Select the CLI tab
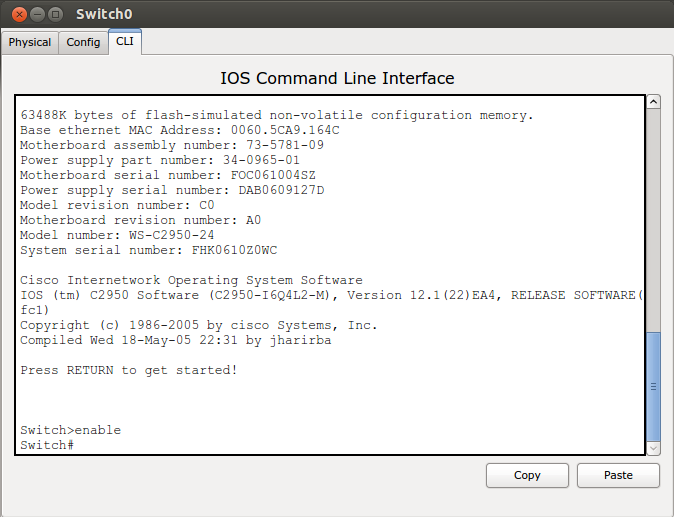Viewport: 674px width, 517px height. tap(125, 41)
